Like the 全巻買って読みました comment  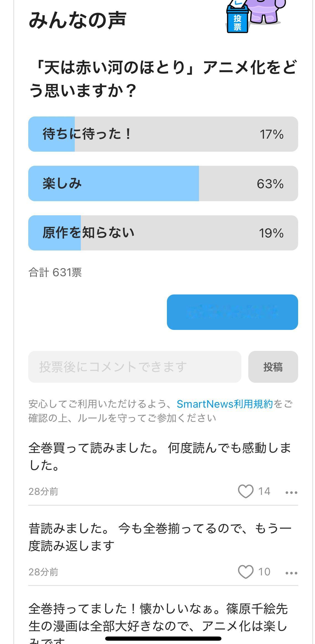[x=246, y=491]
